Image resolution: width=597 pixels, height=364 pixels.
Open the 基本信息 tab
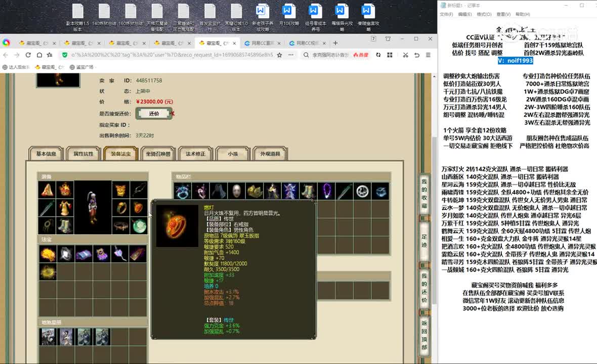tap(46, 154)
